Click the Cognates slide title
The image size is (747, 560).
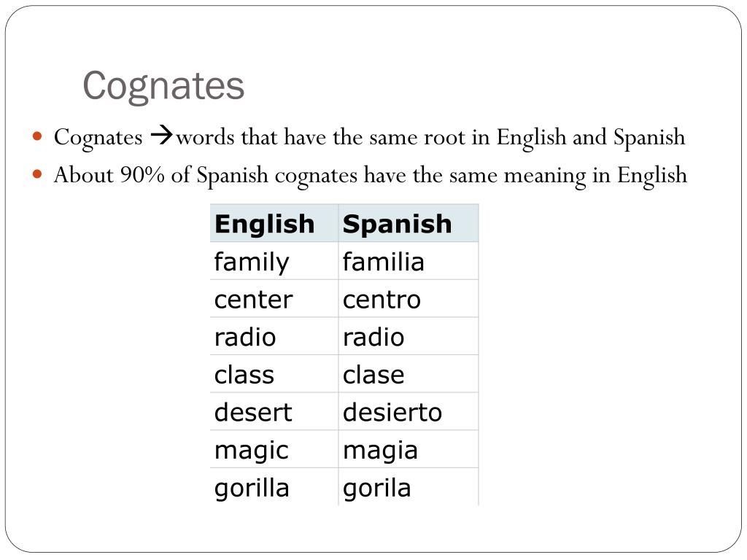click(x=163, y=86)
